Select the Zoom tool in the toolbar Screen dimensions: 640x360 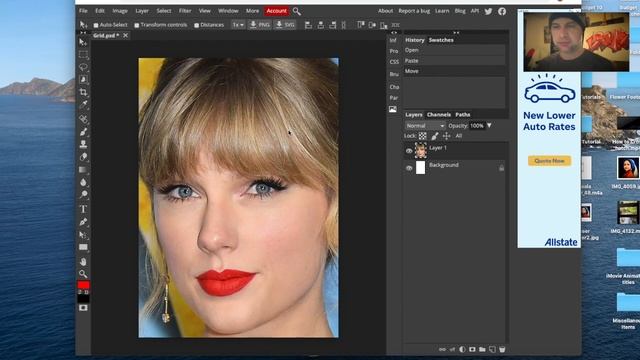tap(83, 273)
